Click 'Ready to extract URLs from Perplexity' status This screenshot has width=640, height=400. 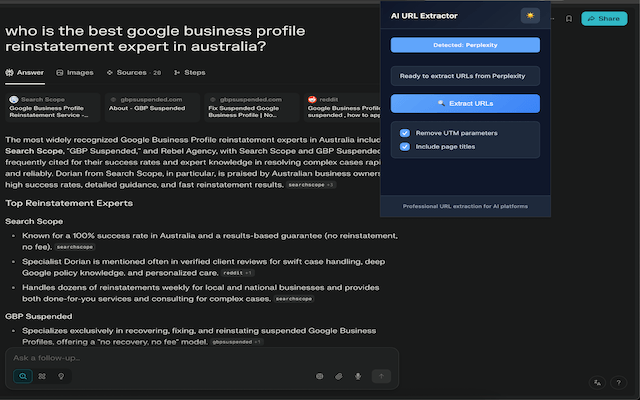465,76
